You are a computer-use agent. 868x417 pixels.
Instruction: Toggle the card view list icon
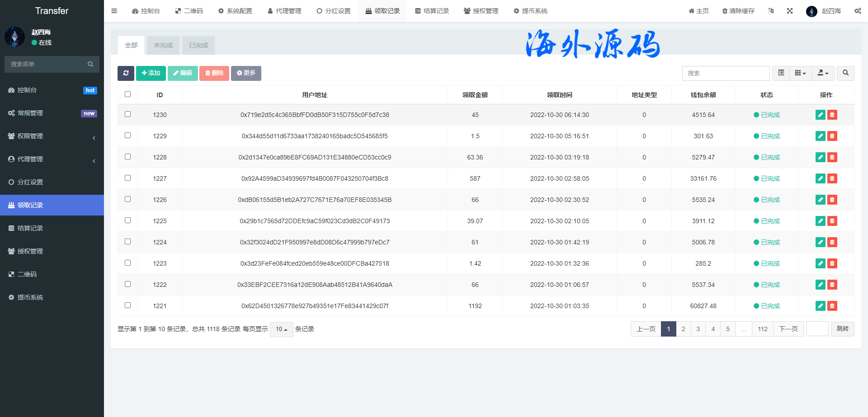(781, 73)
